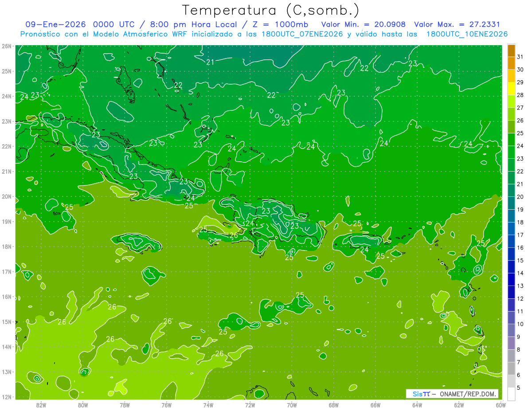Click the color bar label 20

[520, 196]
